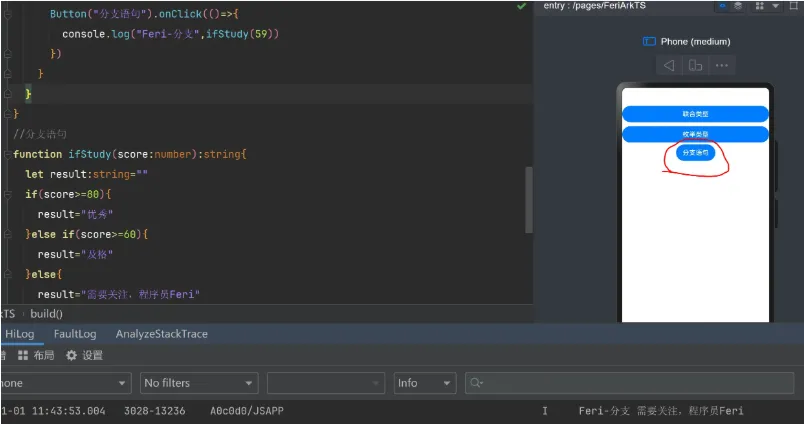
Task: Open the device dropdown ending in 'hone'
Action: click(x=65, y=383)
